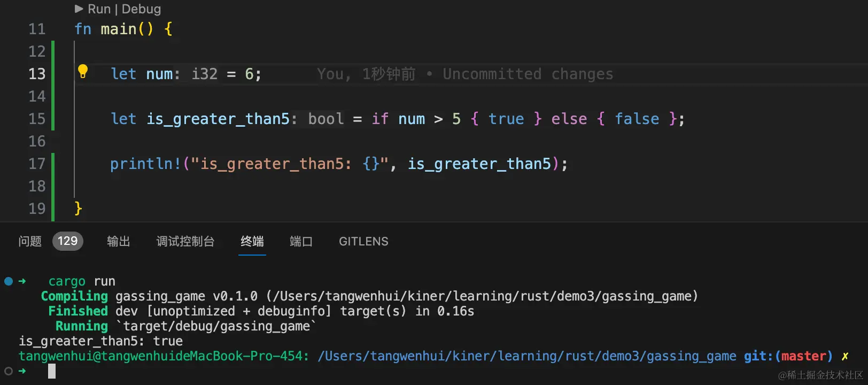Open the 问题 problems tab
Image resolution: width=868 pixels, height=385 pixels.
(x=30, y=241)
